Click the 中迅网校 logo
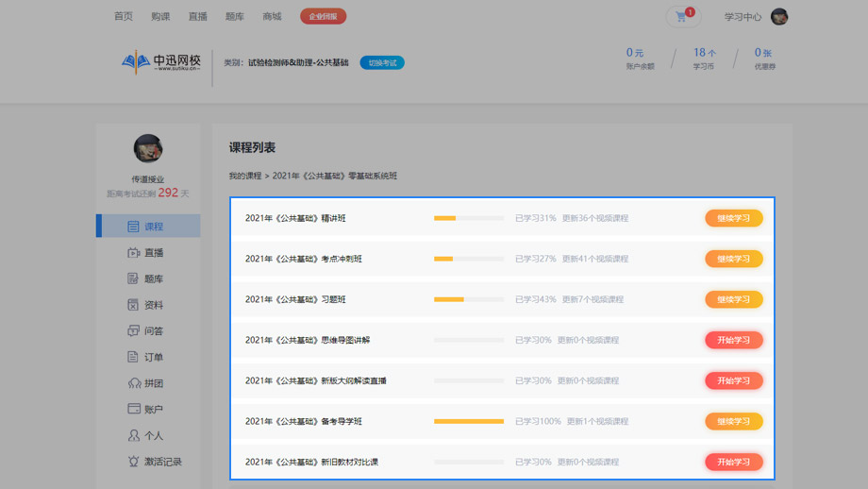868x489 pixels. tap(161, 63)
